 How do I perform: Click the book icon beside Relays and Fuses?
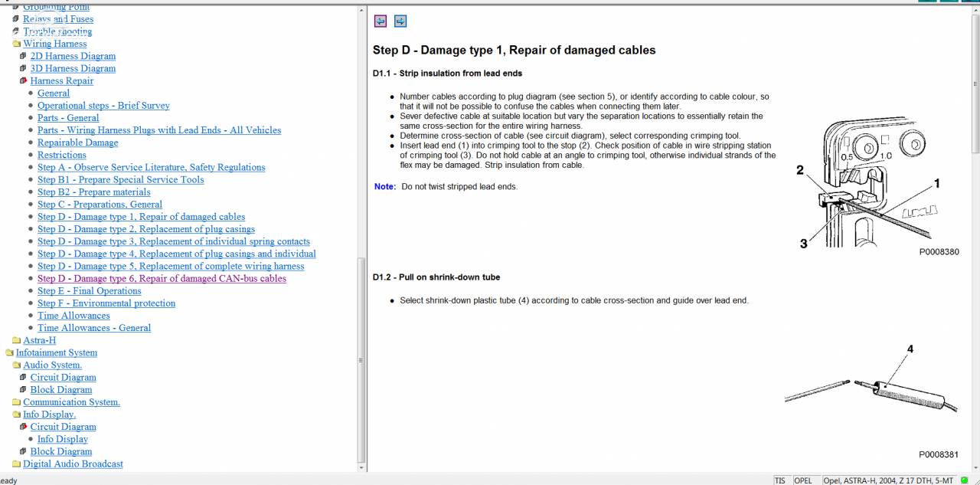(x=16, y=19)
